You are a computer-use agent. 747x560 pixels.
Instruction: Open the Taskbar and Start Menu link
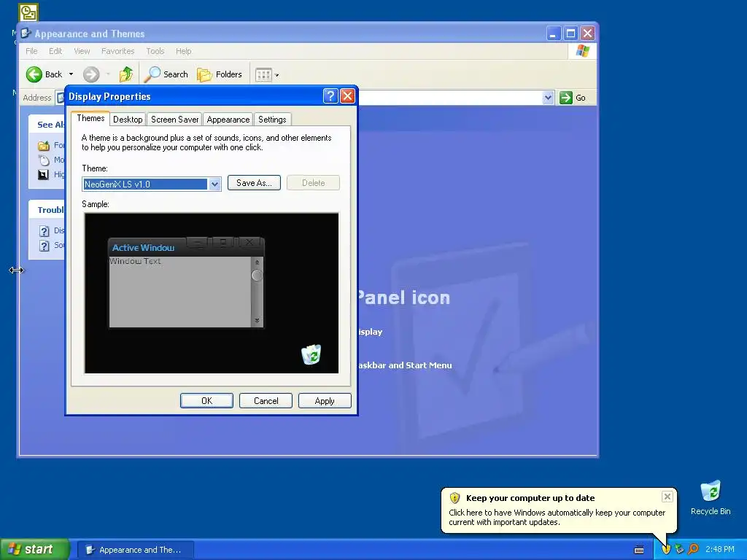[x=404, y=365]
